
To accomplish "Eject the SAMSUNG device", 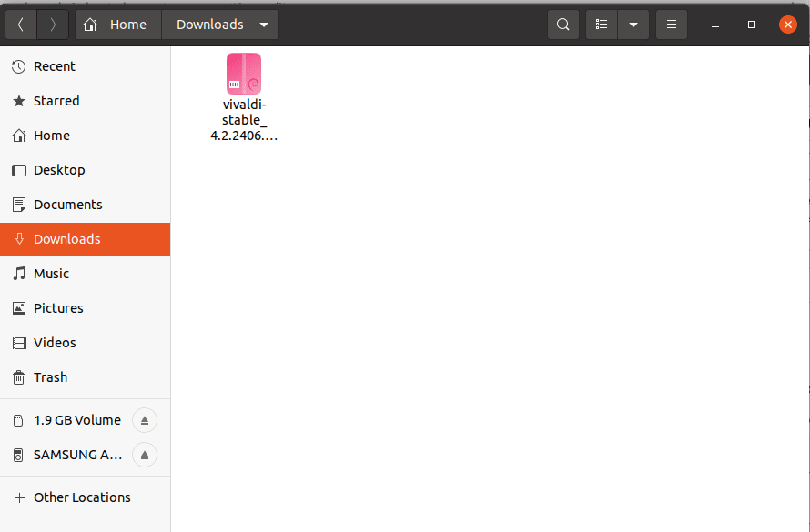I will tap(145, 455).
